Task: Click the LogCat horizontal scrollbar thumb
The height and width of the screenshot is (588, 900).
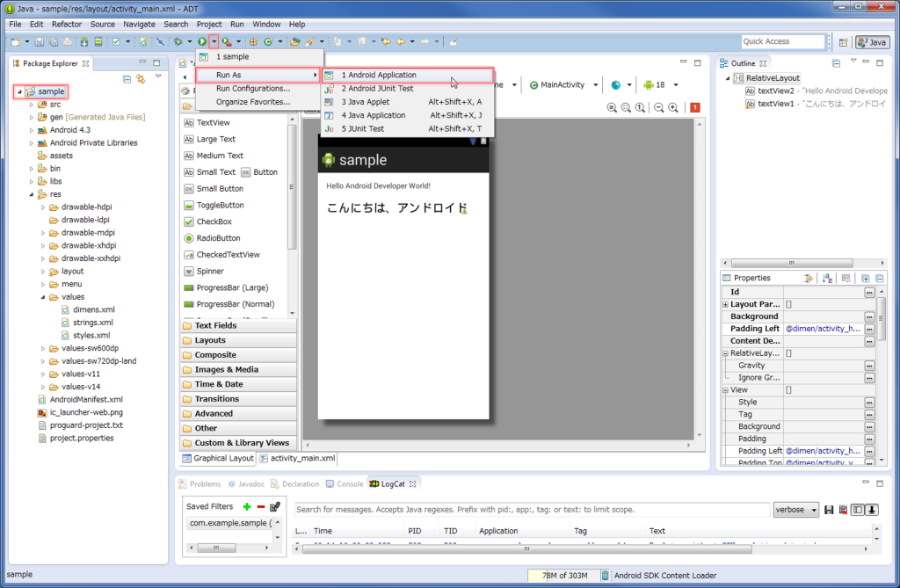Action: pyautogui.click(x=527, y=549)
